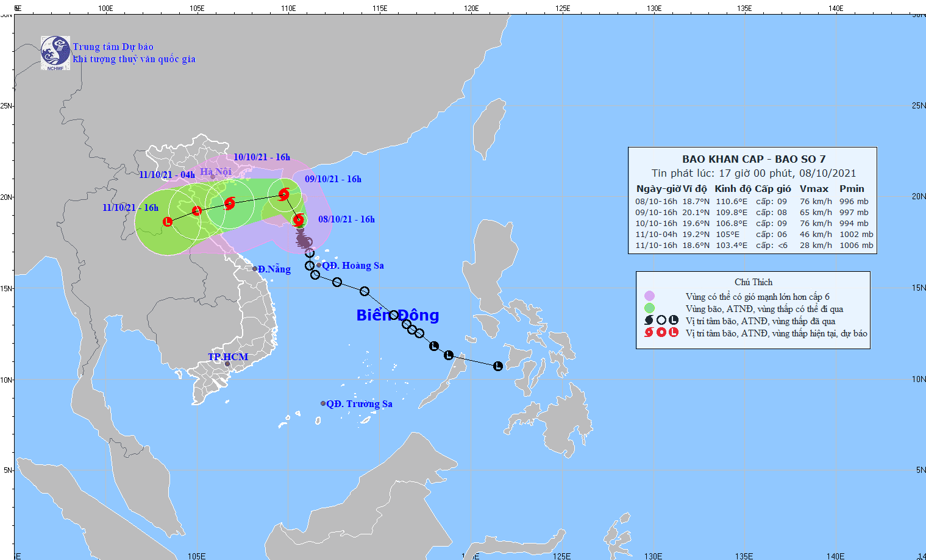
Task: Select the green storm path legend circle
Action: point(649,309)
